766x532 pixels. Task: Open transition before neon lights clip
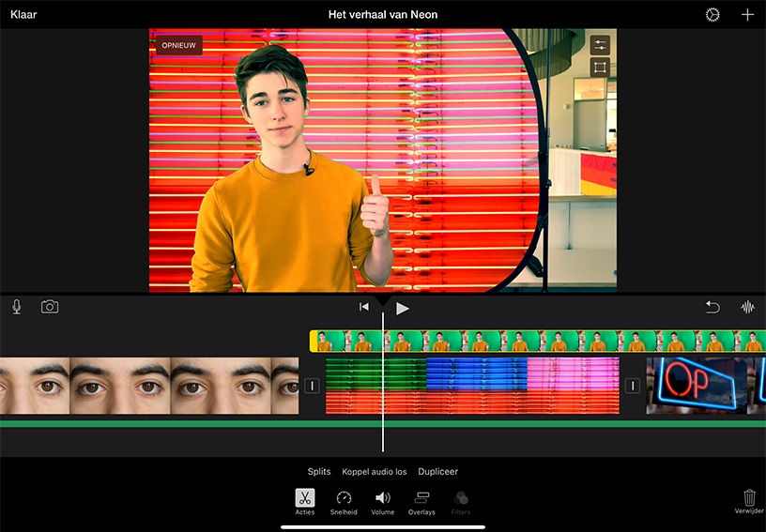pos(313,386)
